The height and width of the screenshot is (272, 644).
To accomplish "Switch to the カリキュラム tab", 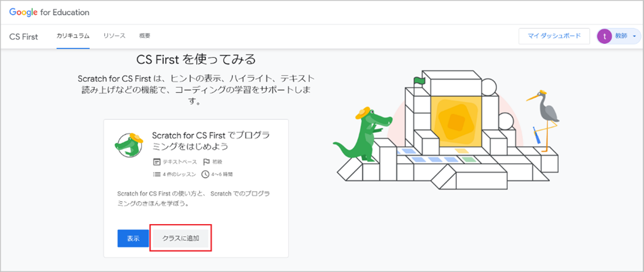I will click(x=73, y=36).
